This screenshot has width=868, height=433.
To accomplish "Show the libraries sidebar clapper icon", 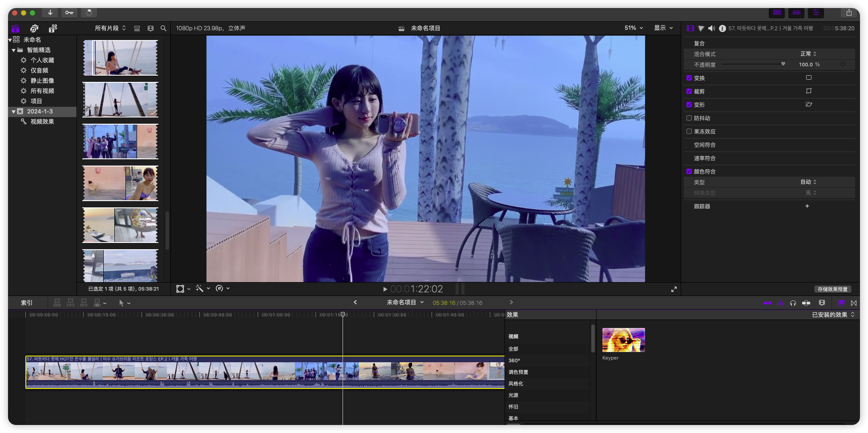I will click(x=16, y=28).
